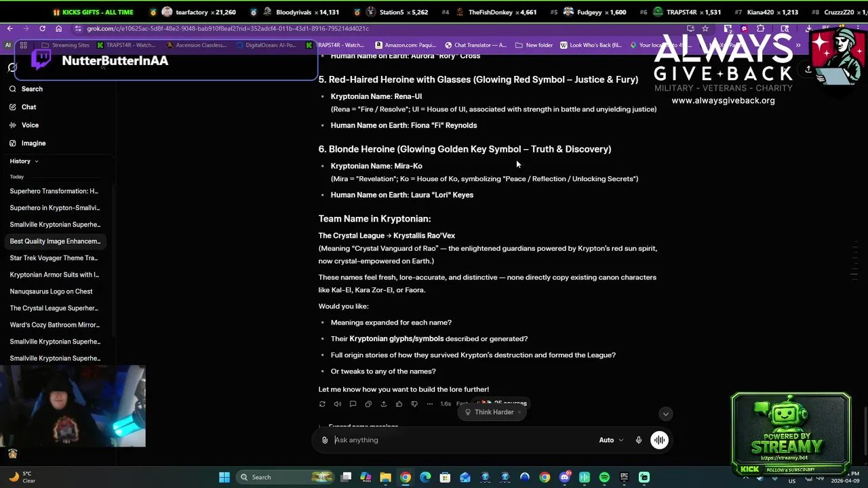This screenshot has width=868, height=488.
Task: Open the Chat Translator bookmark
Action: click(475, 45)
